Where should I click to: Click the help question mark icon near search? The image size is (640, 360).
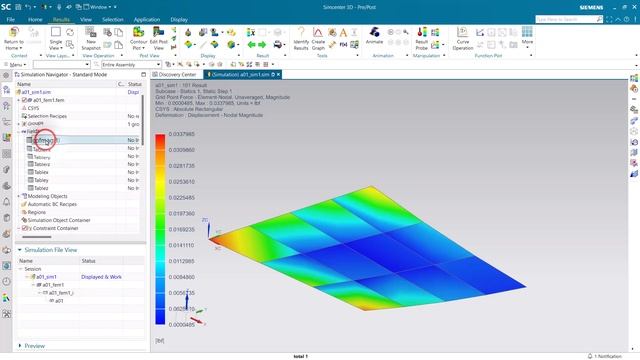(x=627, y=19)
